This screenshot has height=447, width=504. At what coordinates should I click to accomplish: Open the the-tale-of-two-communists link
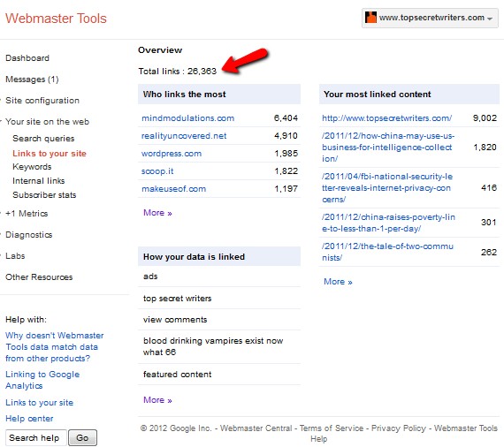click(387, 252)
